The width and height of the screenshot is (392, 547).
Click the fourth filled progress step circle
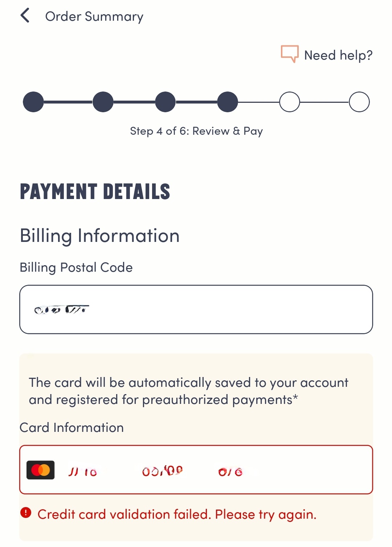pyautogui.click(x=228, y=102)
